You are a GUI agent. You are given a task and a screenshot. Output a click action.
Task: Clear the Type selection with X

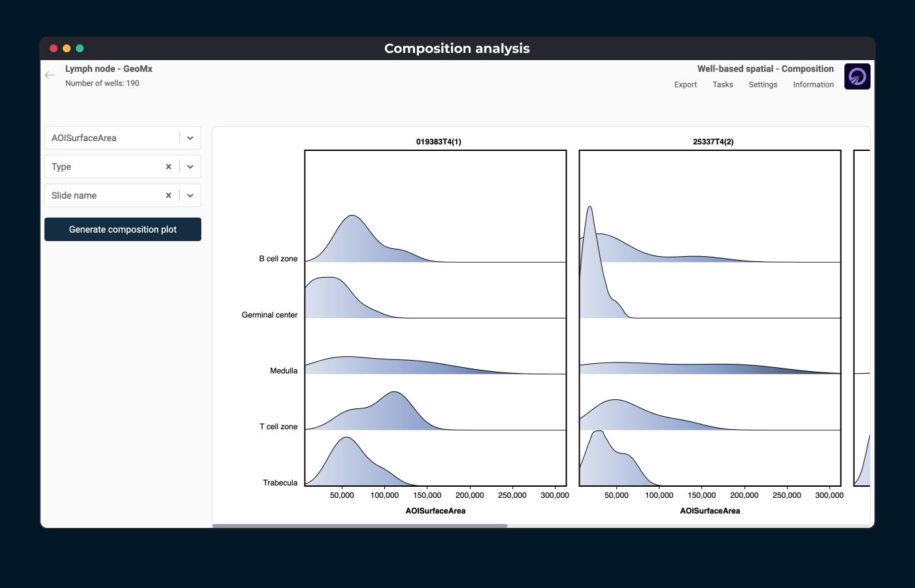(x=169, y=167)
